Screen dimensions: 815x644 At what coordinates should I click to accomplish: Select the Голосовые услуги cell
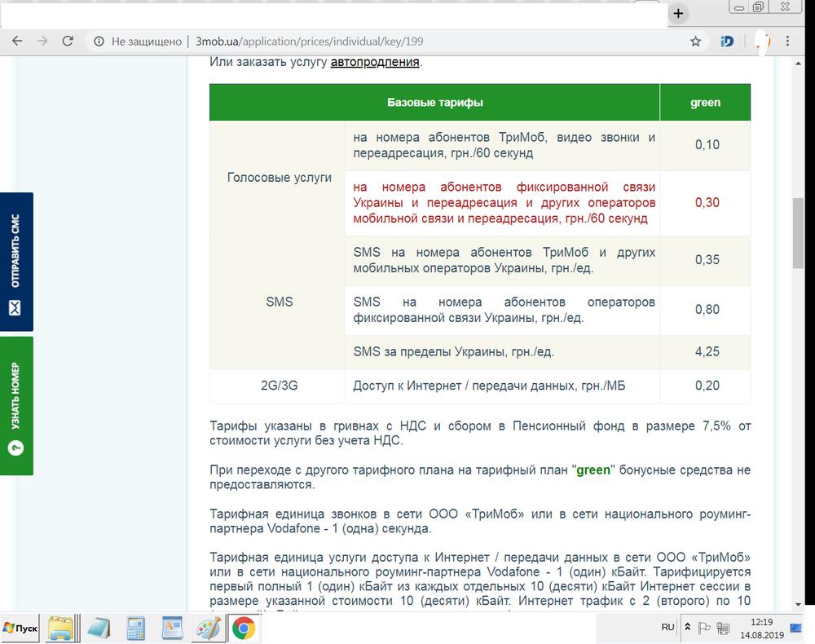[x=279, y=178]
